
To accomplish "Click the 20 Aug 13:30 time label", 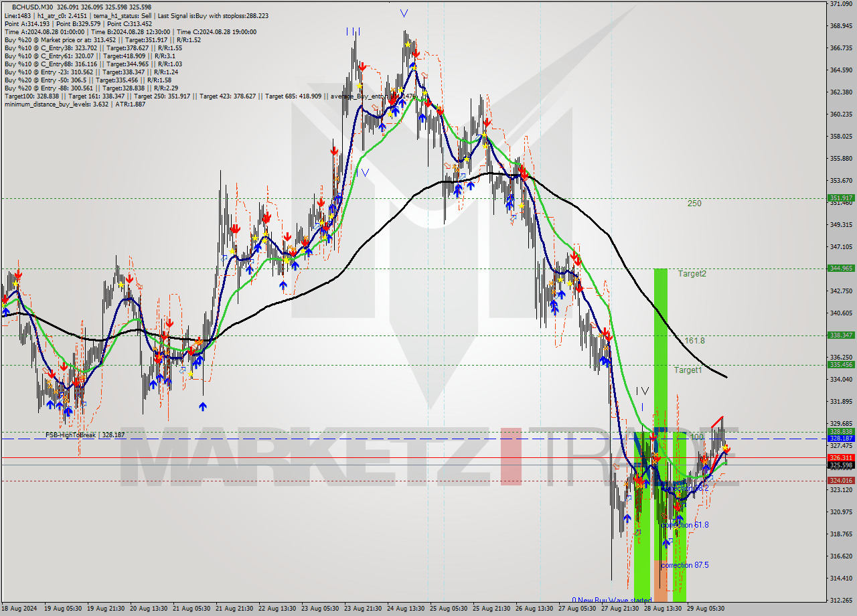I will (149, 609).
